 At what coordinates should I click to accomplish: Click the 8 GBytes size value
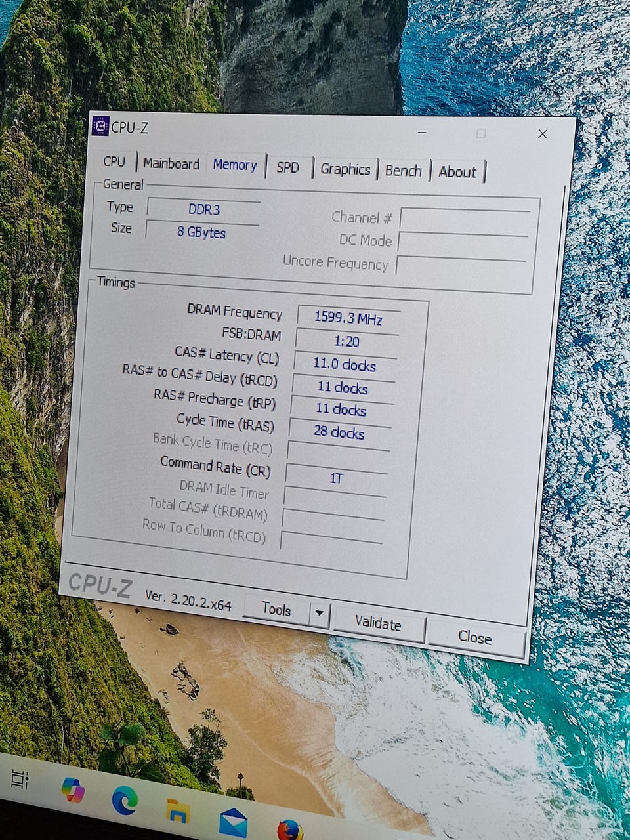pyautogui.click(x=201, y=232)
